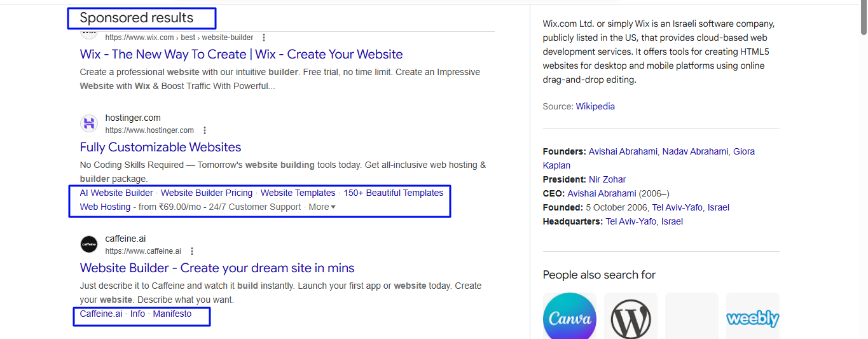Open 'Website Builder - Create your dream site' title
Viewport: 868px width, 339px height.
[x=217, y=268]
